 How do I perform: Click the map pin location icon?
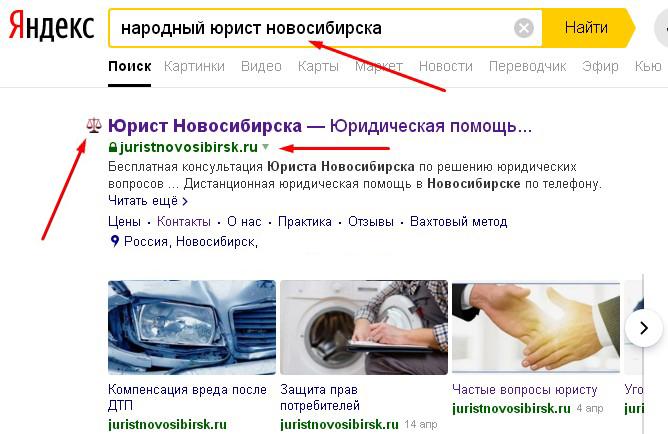point(114,241)
